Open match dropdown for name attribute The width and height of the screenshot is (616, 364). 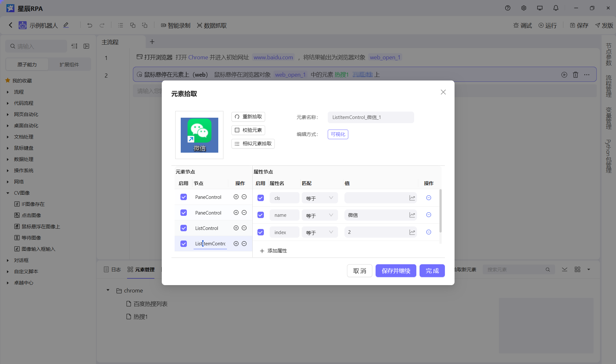(x=319, y=215)
